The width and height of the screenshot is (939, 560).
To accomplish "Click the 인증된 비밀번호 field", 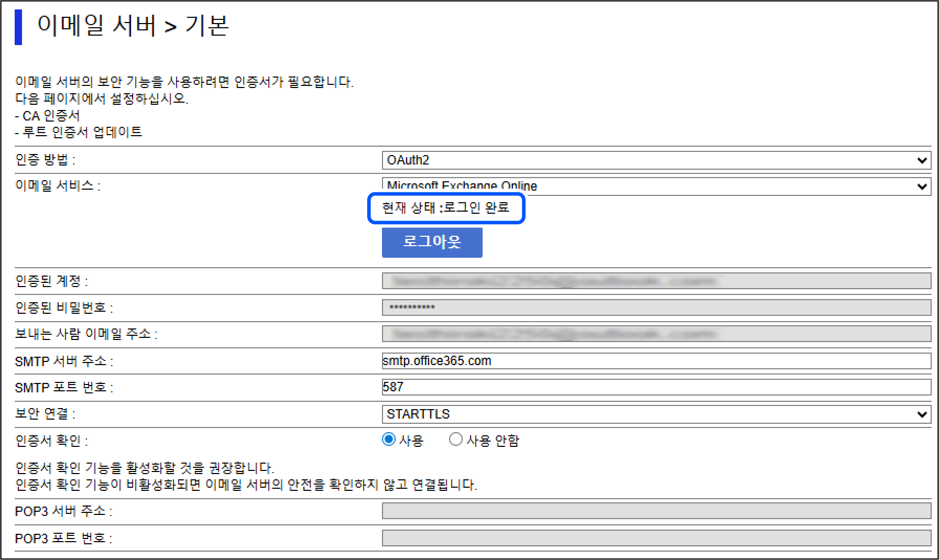I will (x=656, y=308).
